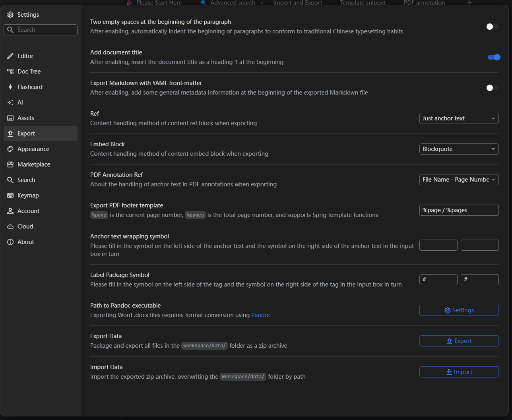Go to the Account settings section

click(x=28, y=211)
